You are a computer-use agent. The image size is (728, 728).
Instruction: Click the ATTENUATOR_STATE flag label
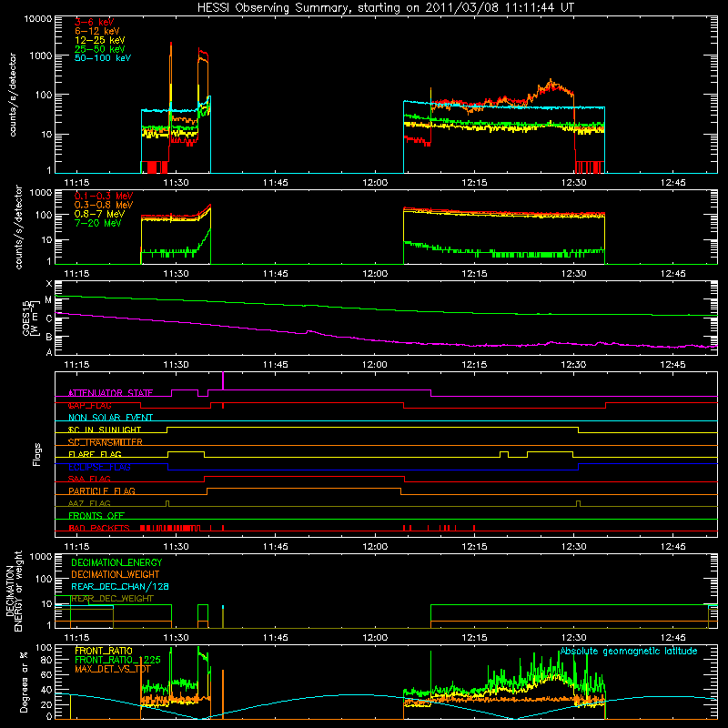(110, 393)
